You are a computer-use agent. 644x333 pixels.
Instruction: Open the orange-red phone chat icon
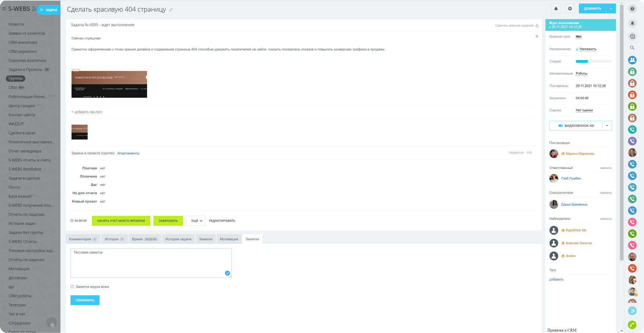point(632,268)
